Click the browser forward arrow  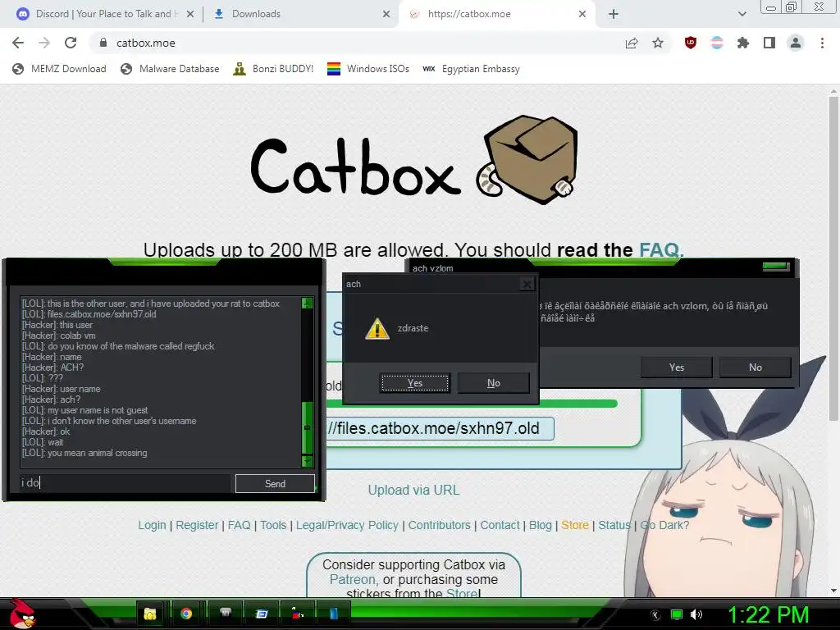click(44, 43)
